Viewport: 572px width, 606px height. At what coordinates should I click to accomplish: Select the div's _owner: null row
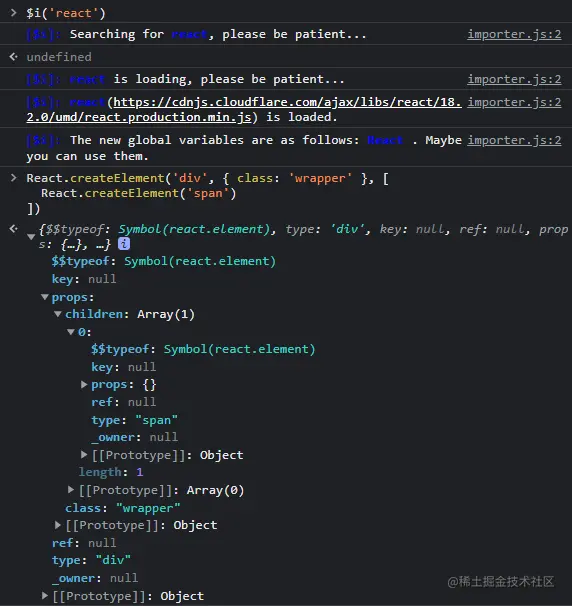point(95,578)
